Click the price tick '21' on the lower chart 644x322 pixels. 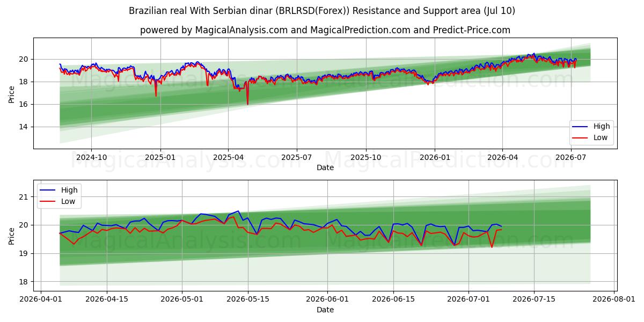pos(25,197)
